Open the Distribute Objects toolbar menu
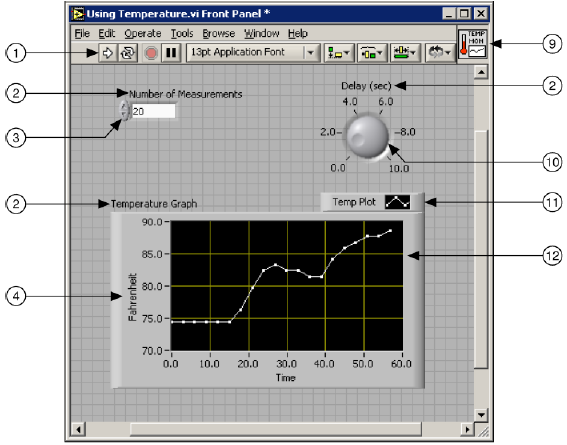Image resolution: width=567 pixels, height=445 pixels. click(x=372, y=53)
